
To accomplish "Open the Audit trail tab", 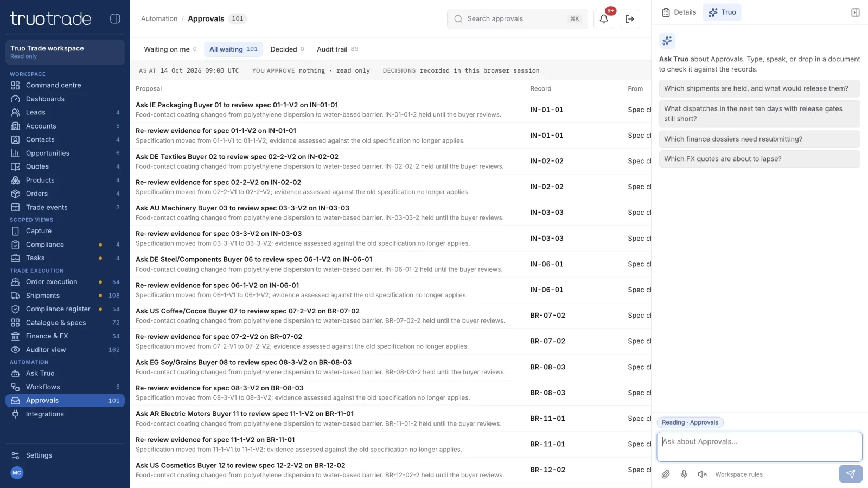I will tap(337, 49).
